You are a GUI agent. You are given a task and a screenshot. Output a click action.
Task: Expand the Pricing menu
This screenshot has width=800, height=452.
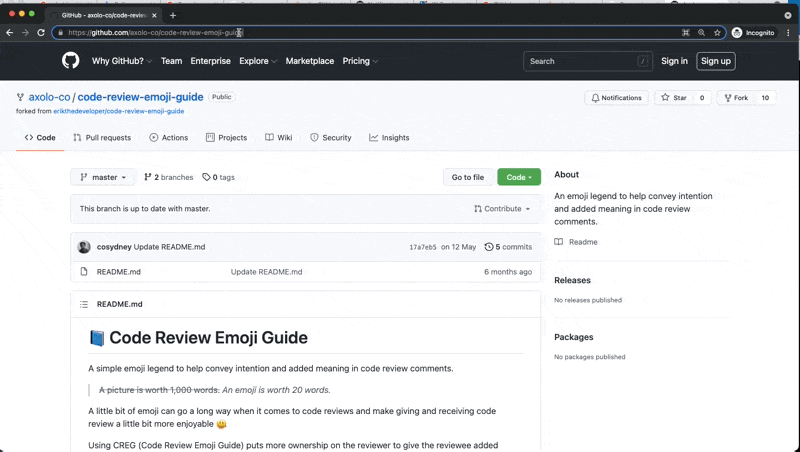point(360,61)
